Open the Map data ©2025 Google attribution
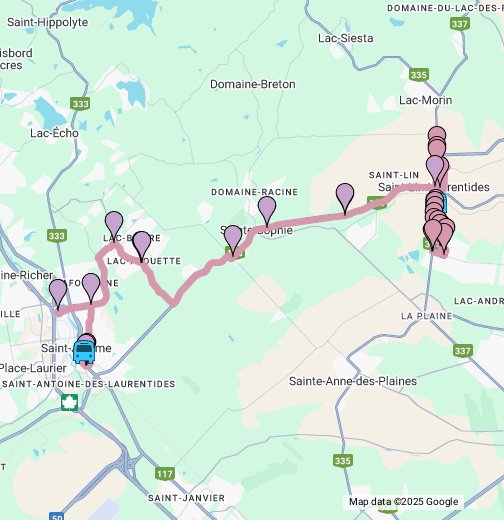This screenshot has height=520, width=504. 403,502
